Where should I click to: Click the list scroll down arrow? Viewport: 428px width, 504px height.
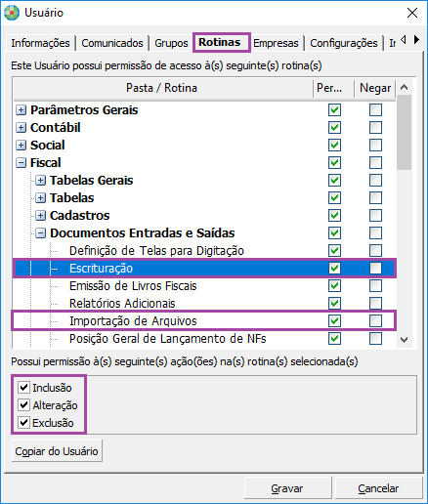[x=405, y=340]
